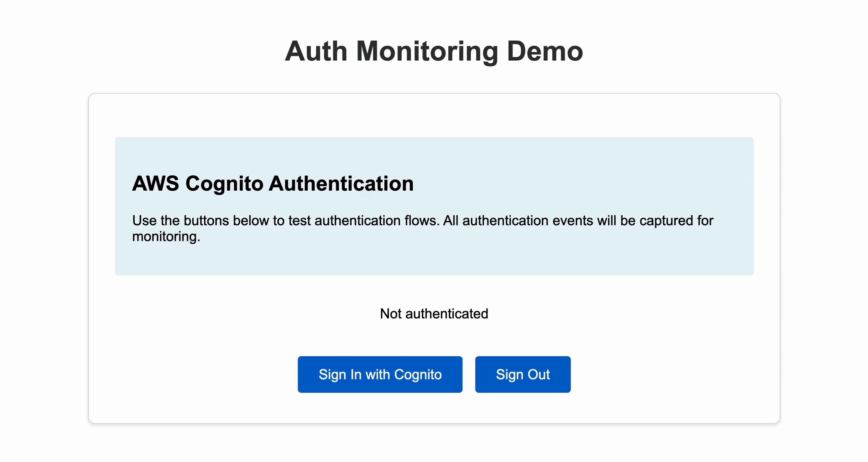The width and height of the screenshot is (868, 462).
Task: Click the space above Not authenticated text
Action: (434, 292)
